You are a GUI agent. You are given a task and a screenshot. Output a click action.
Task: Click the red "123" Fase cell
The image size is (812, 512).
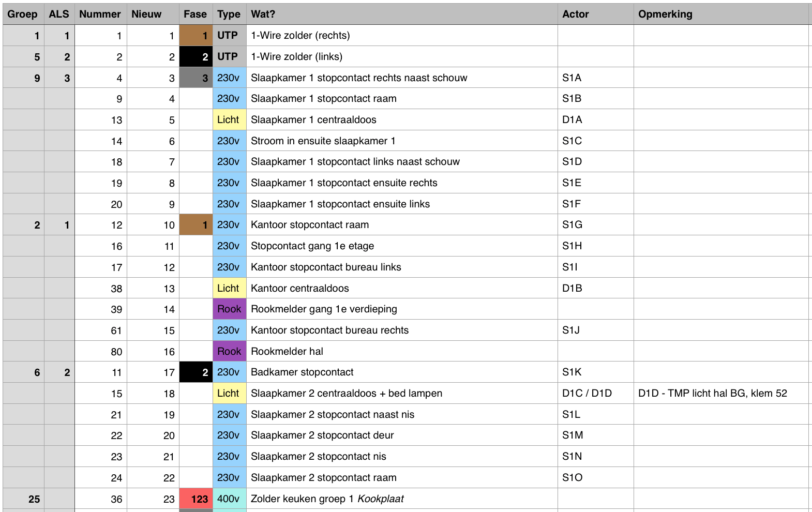click(x=196, y=499)
